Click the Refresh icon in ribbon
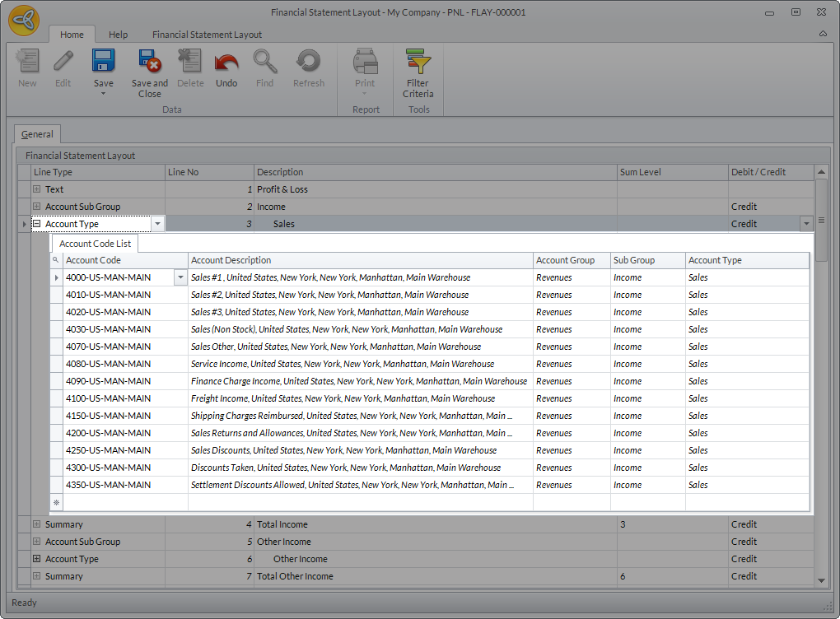 pyautogui.click(x=308, y=63)
